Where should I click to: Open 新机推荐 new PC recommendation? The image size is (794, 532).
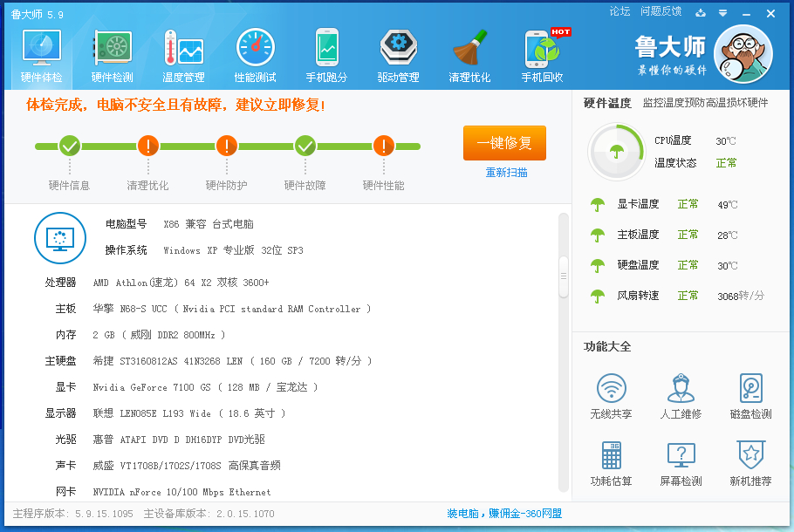[x=751, y=464]
